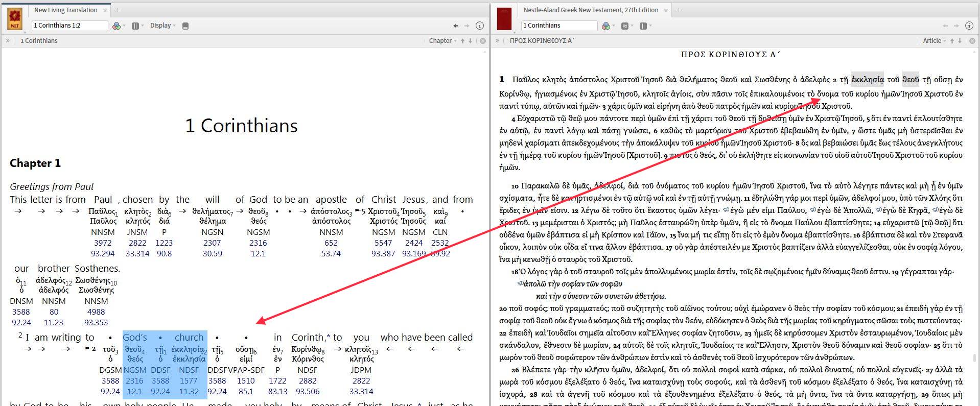Screen dimensions: 980x406
Task: Click the ΠΡΟΣ ΚΟΡΙΝΘΙΟΥΣ Α΄ breadcrumb
Action: pos(542,41)
